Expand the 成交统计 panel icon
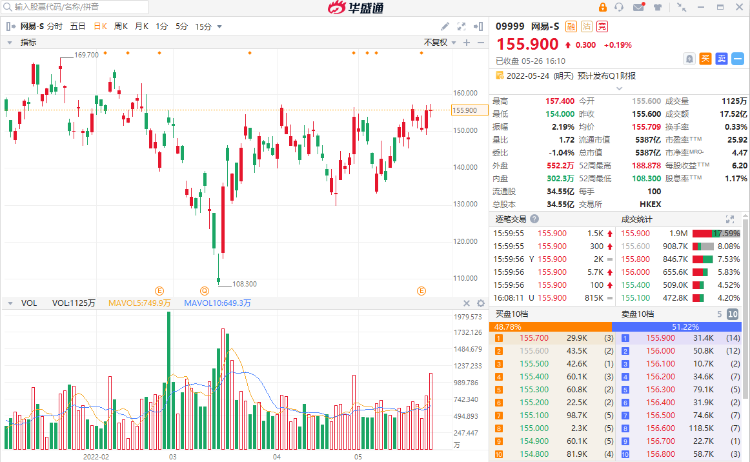 pyautogui.click(x=730, y=219)
